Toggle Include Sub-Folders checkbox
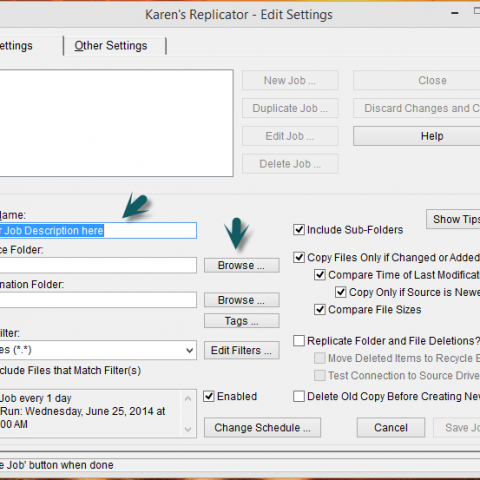Screen dimensions: 480x480 click(299, 230)
